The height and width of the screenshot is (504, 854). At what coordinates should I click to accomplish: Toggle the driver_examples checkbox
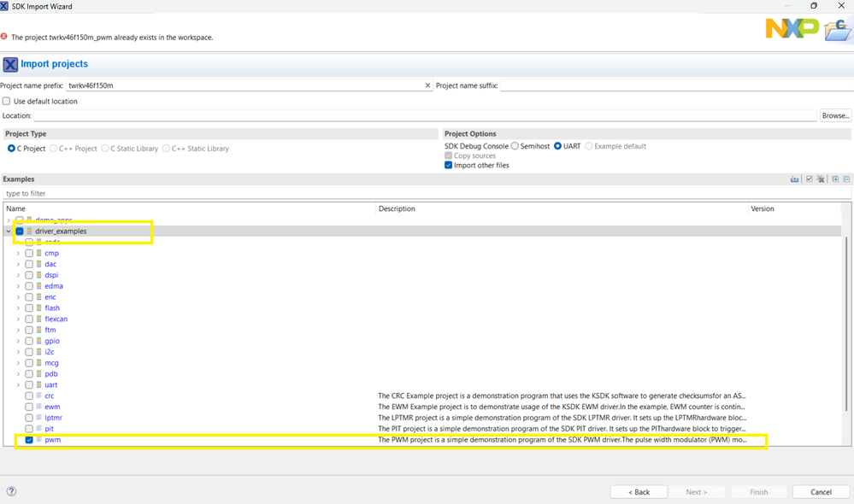[x=20, y=231]
